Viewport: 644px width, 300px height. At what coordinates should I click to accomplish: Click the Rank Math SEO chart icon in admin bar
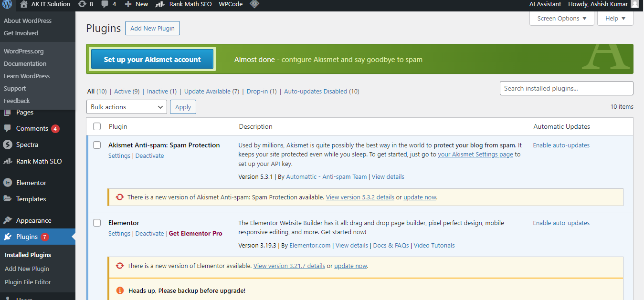point(161,4)
